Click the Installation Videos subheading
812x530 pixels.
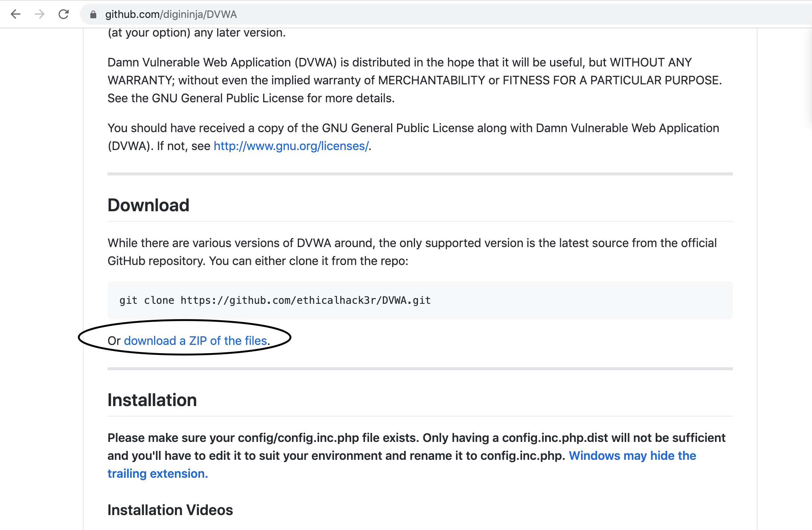tap(170, 510)
